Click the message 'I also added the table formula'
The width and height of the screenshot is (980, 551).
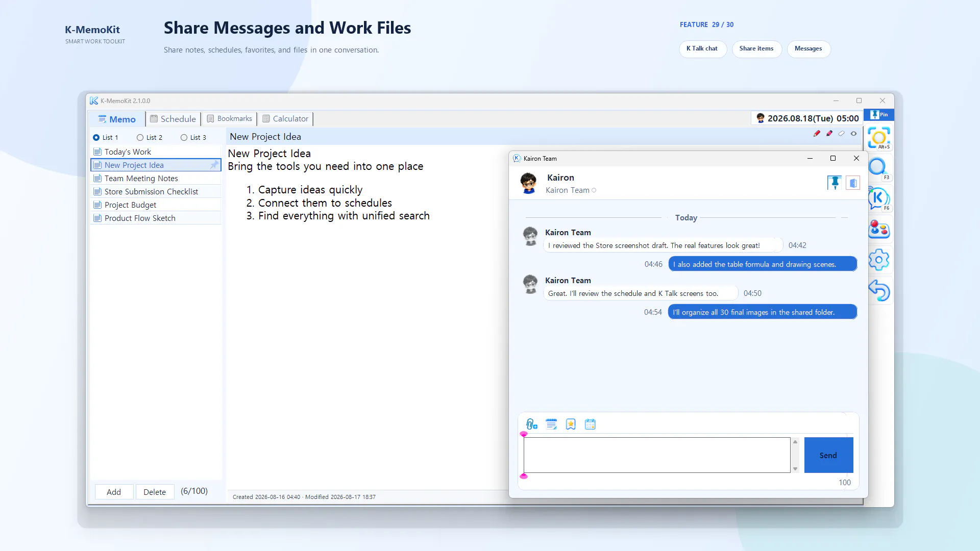(763, 264)
